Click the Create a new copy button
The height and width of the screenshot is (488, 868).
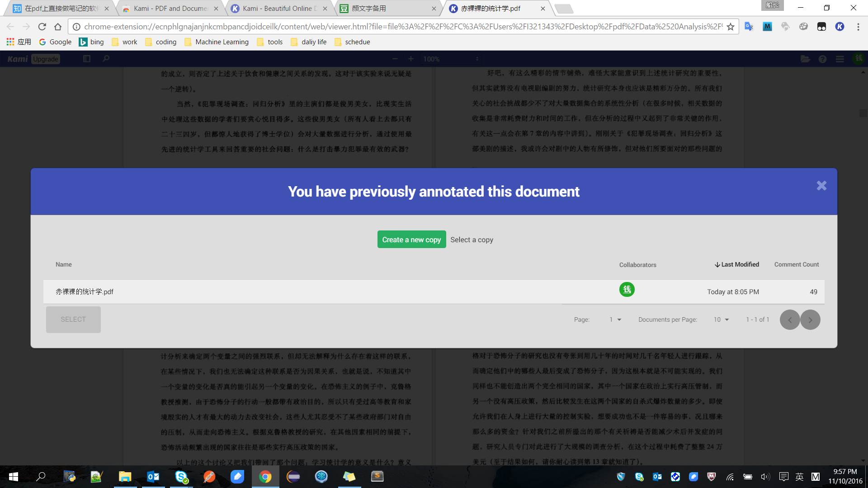(x=411, y=239)
